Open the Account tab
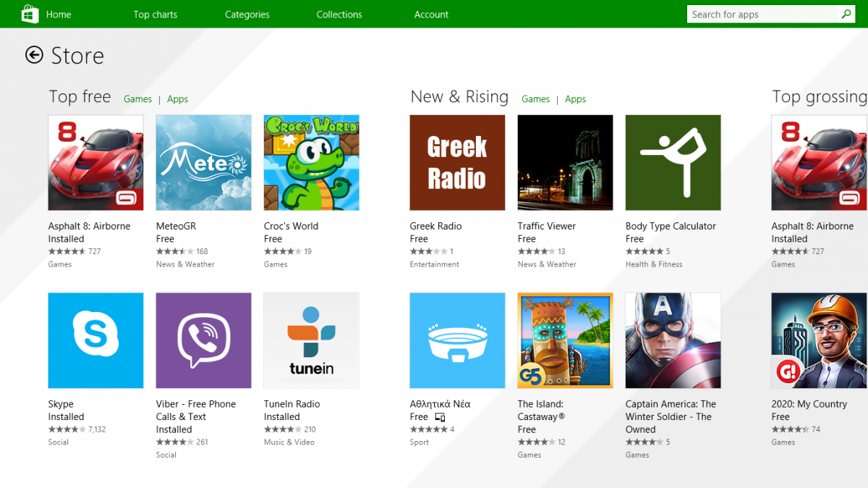 [x=432, y=14]
